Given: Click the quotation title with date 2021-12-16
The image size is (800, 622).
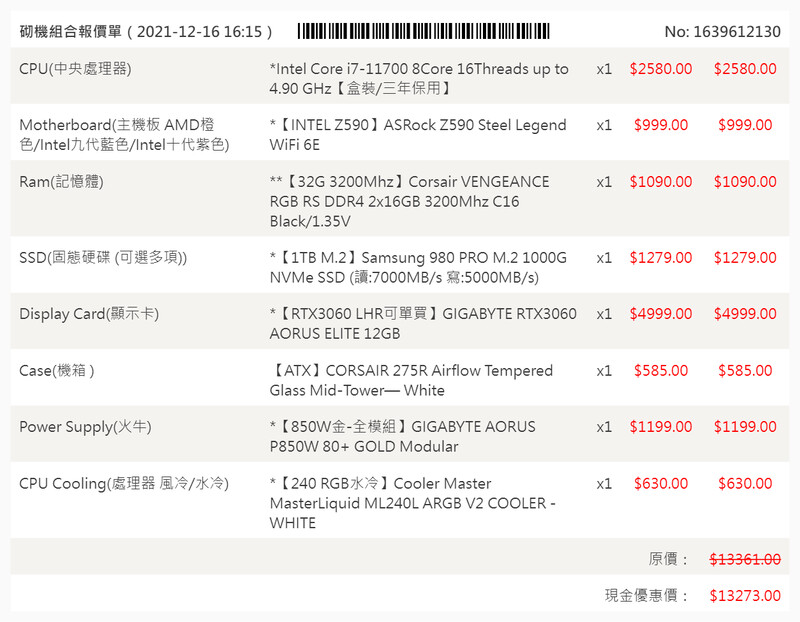Looking at the screenshot, I should [146, 31].
